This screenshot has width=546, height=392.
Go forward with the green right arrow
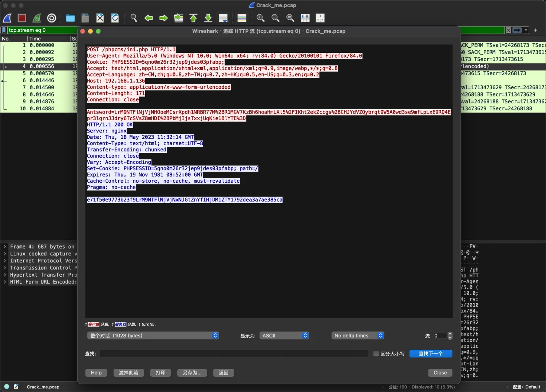coord(163,18)
